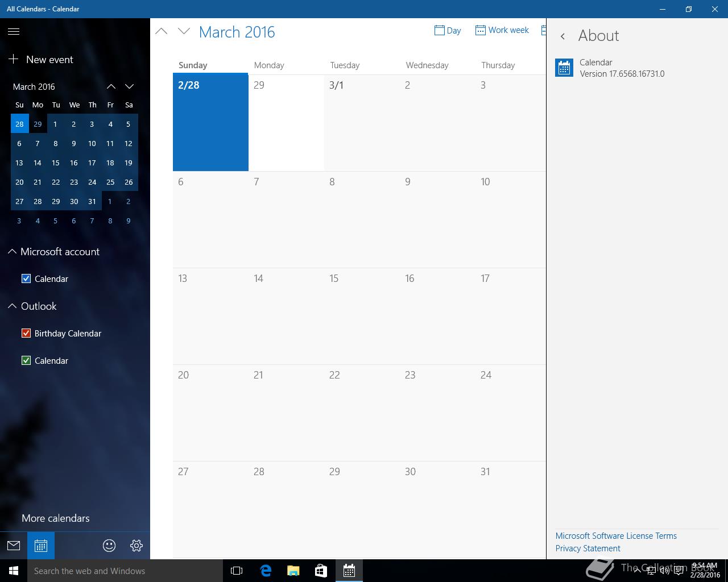Select Monday 29 cell in first week

[286, 122]
